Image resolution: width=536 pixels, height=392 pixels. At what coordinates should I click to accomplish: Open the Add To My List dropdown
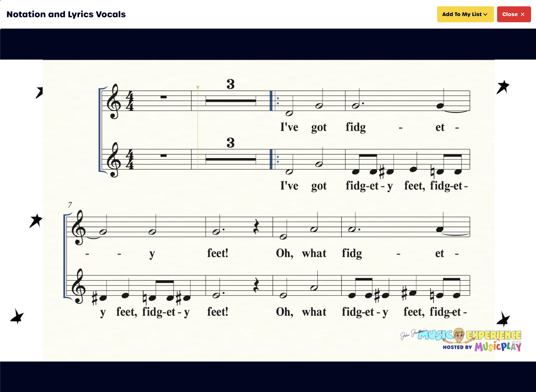point(465,14)
